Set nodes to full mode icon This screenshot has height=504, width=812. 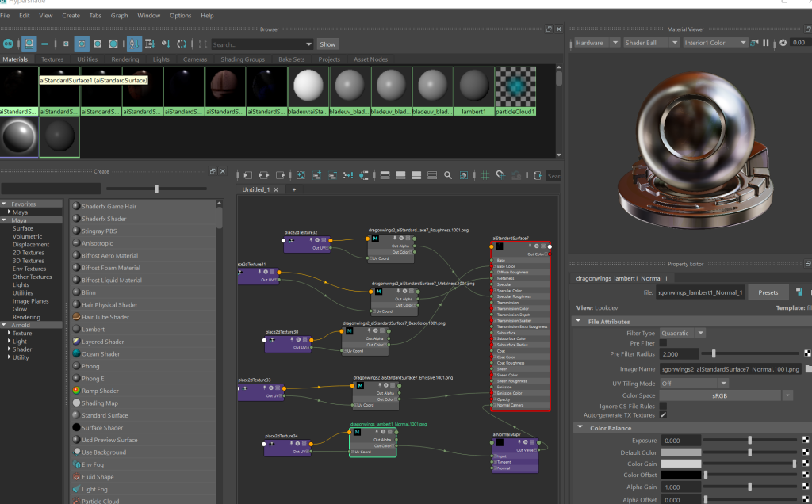click(x=416, y=175)
